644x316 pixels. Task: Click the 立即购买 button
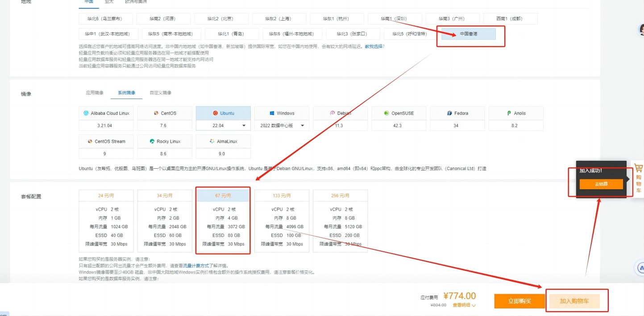[x=519, y=301]
